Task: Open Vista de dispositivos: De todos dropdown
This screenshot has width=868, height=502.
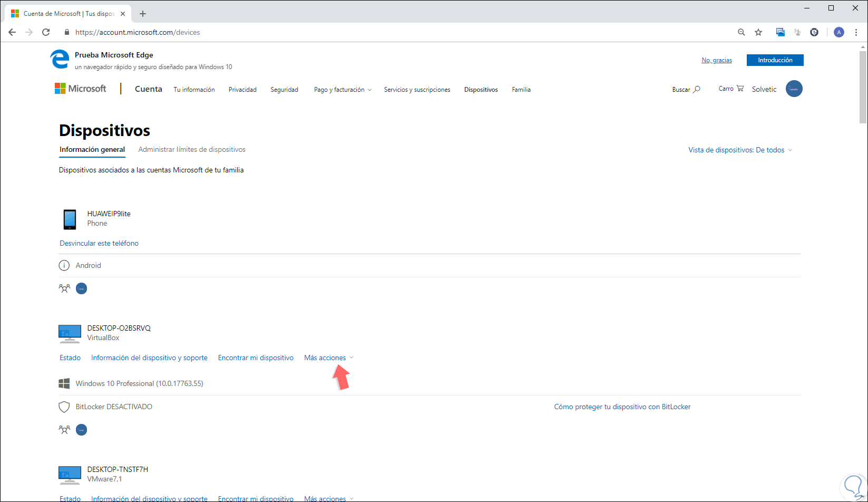Action: tap(740, 150)
